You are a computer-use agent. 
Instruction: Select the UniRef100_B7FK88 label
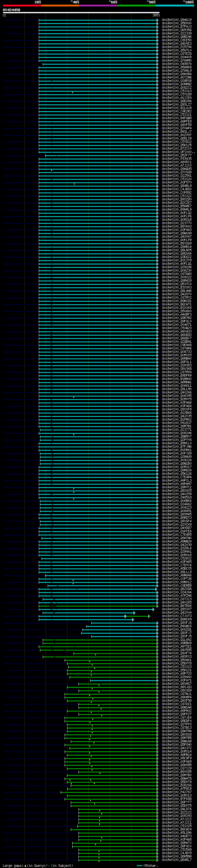point(176,799)
